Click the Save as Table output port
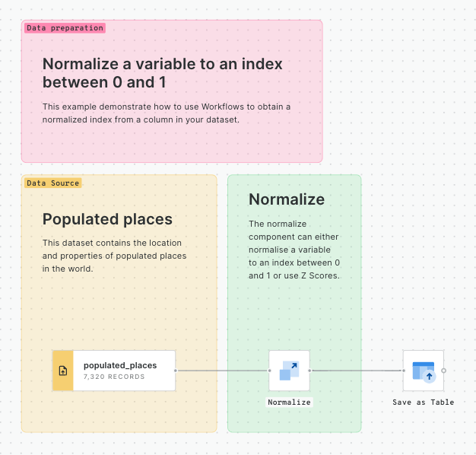 (x=444, y=371)
